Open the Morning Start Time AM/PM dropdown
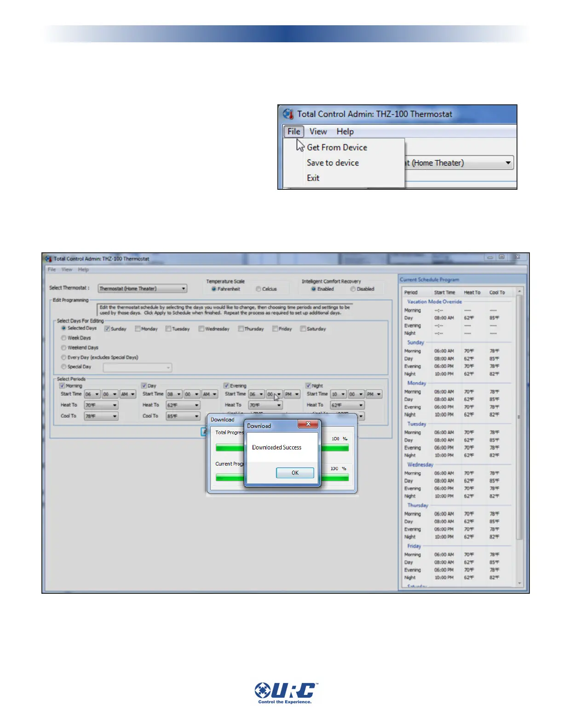 (128, 394)
